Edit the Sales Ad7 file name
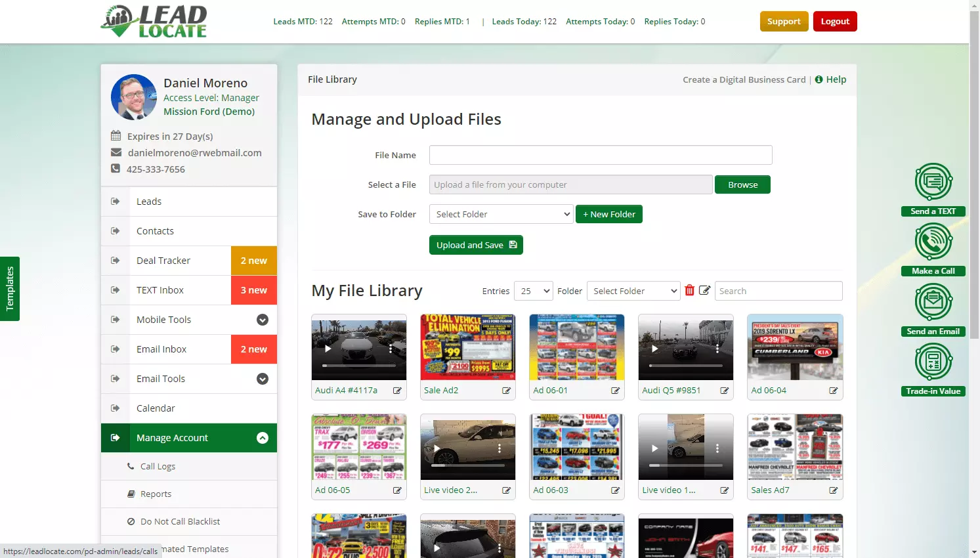Screen dimensions: 980x558 (x=833, y=490)
